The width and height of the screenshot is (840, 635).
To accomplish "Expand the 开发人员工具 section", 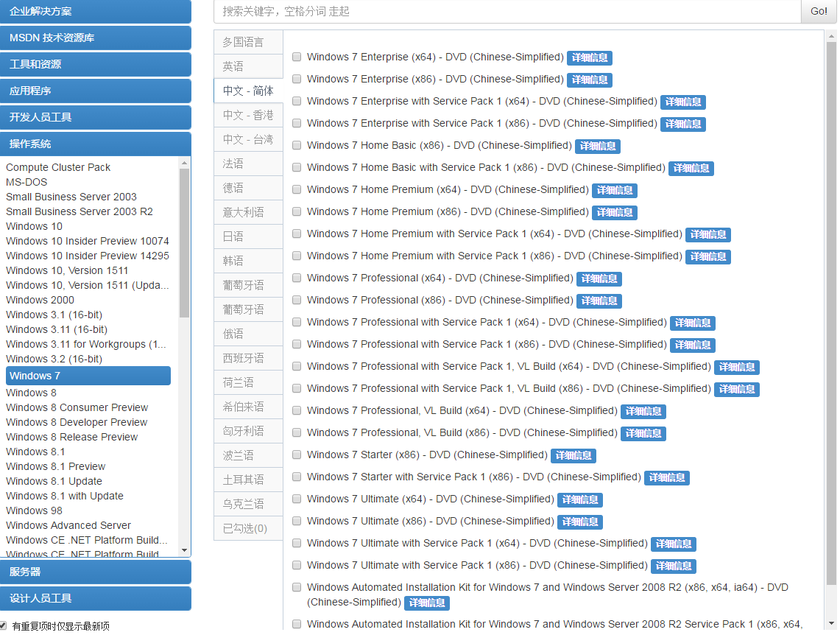I will (x=96, y=117).
